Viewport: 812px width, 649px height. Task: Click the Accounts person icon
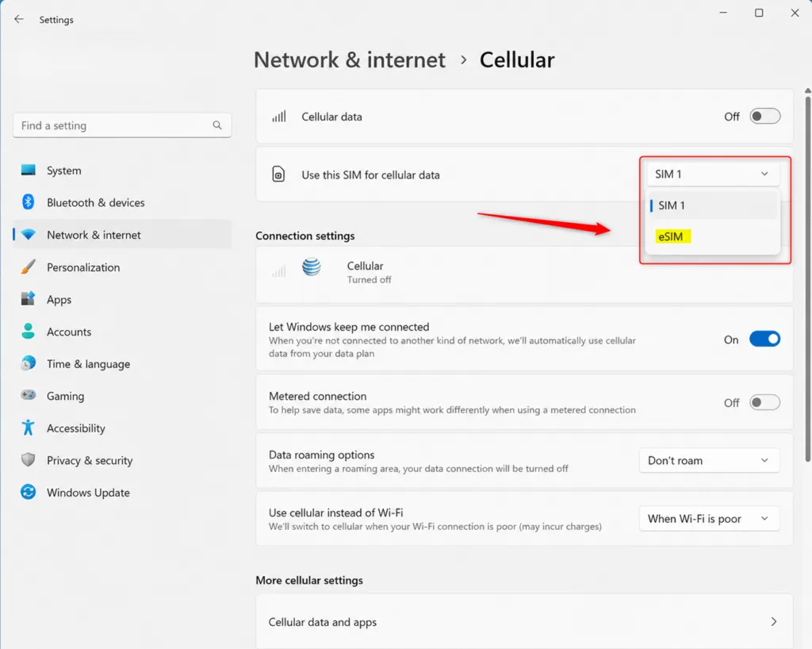point(28,331)
